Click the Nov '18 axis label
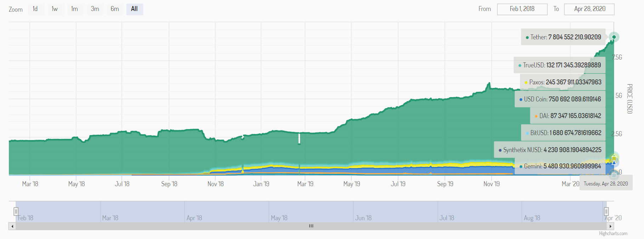This screenshot has width=644, height=239. (x=216, y=184)
